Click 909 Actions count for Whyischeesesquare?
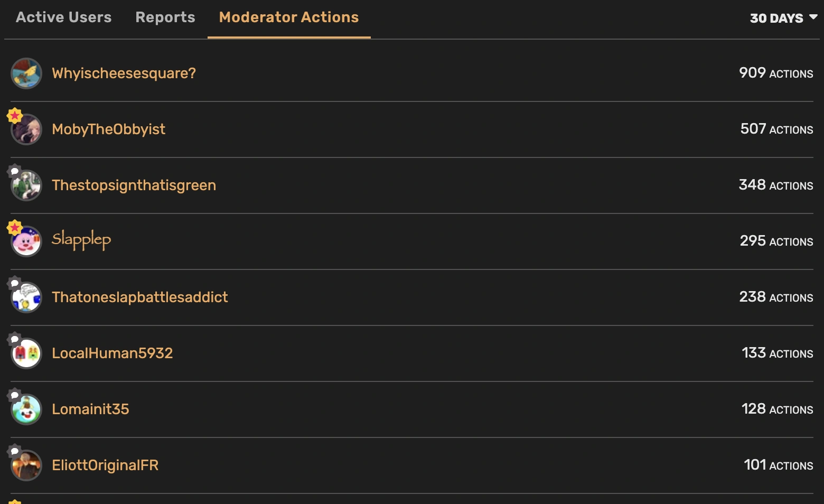Screen dimensions: 824x504 tap(775, 73)
